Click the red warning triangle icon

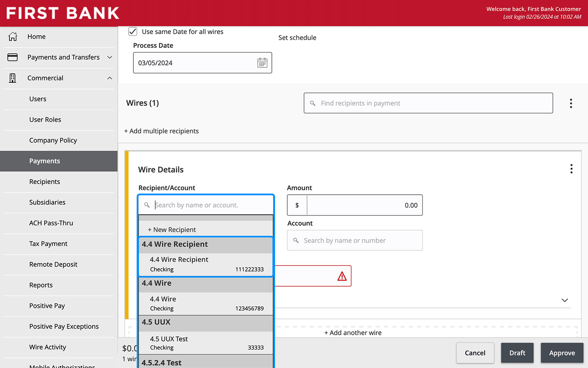[x=342, y=276]
